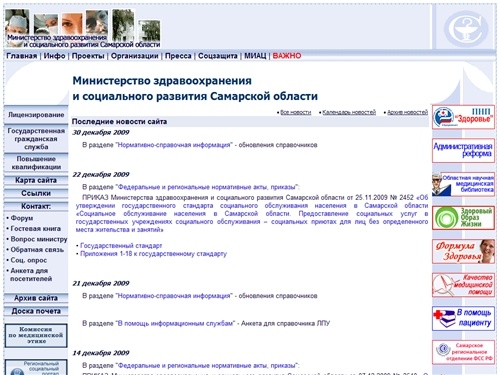The image size is (500, 375).
Task: Go to Лицензирование sidebar section
Action: (36, 115)
